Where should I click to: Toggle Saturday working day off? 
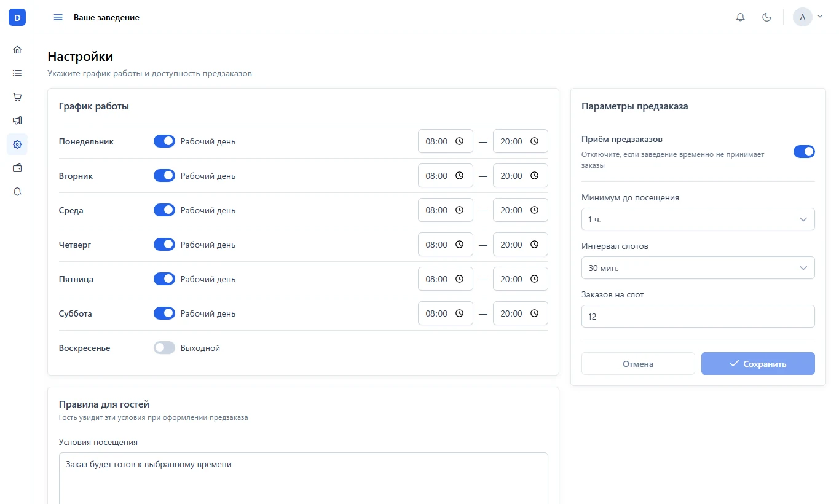point(164,313)
